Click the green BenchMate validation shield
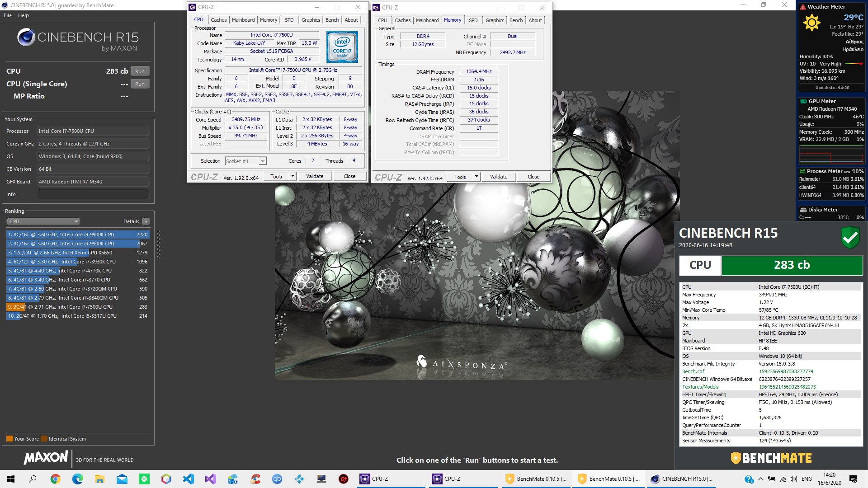868x488 pixels. pyautogui.click(x=850, y=238)
